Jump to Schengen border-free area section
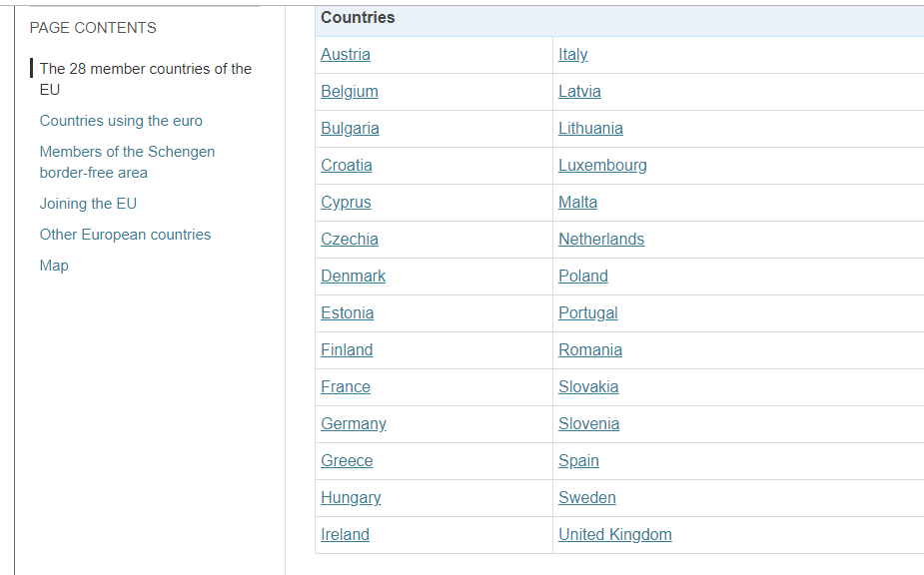The height and width of the screenshot is (575, 924). (127, 162)
